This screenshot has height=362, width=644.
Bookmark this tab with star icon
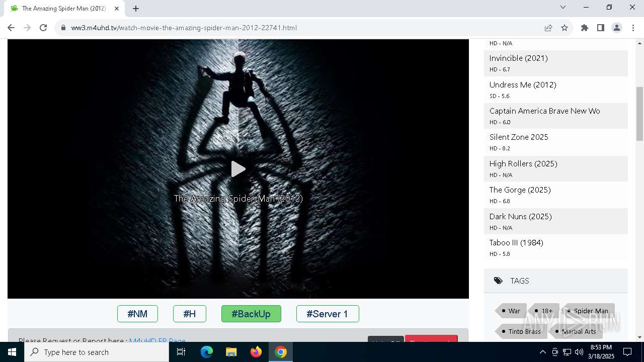pos(565,28)
